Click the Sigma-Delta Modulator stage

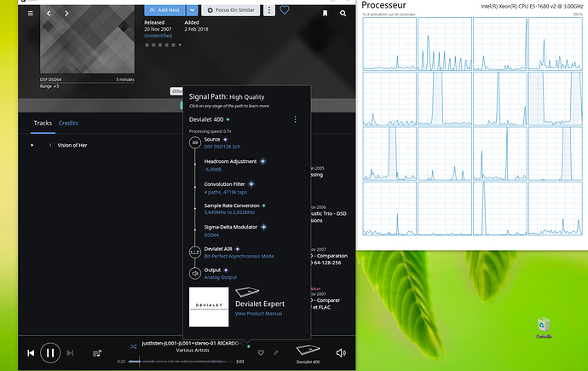(x=231, y=227)
